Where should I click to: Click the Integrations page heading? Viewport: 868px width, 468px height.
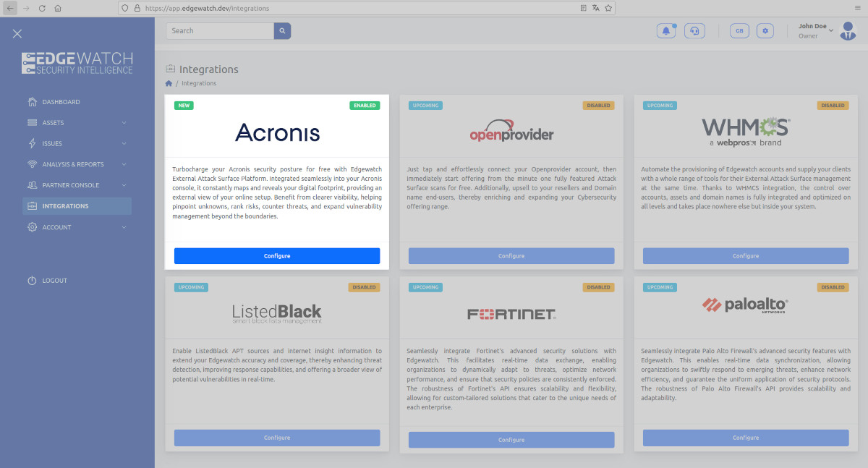click(209, 69)
